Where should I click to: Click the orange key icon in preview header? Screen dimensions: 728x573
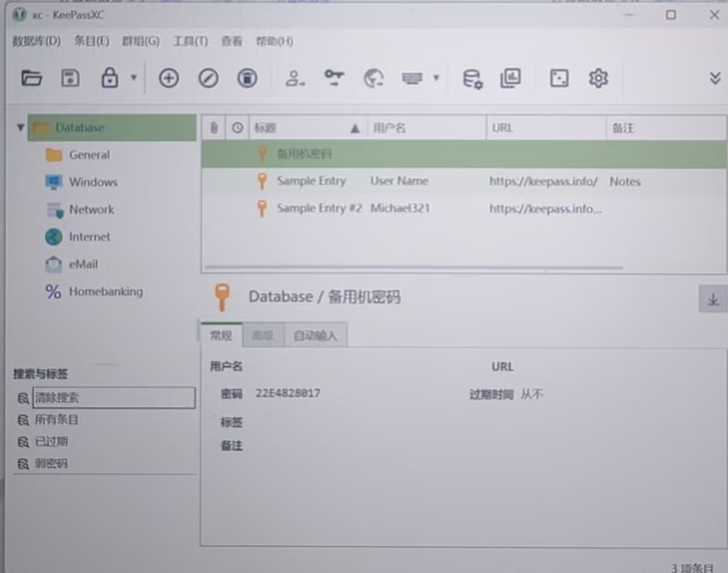[222, 297]
